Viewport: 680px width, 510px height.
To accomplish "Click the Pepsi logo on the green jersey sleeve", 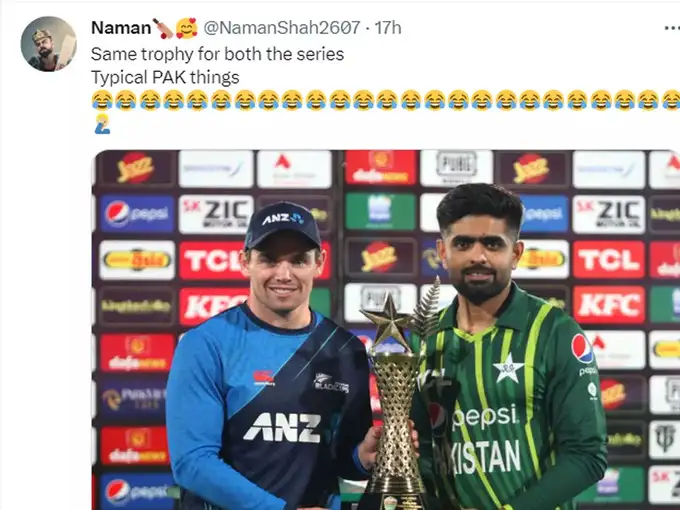I will point(582,348).
